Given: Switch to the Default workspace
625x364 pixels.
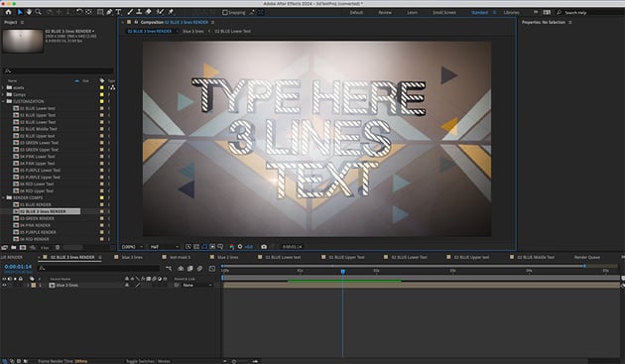Looking at the screenshot, I should click(356, 13).
